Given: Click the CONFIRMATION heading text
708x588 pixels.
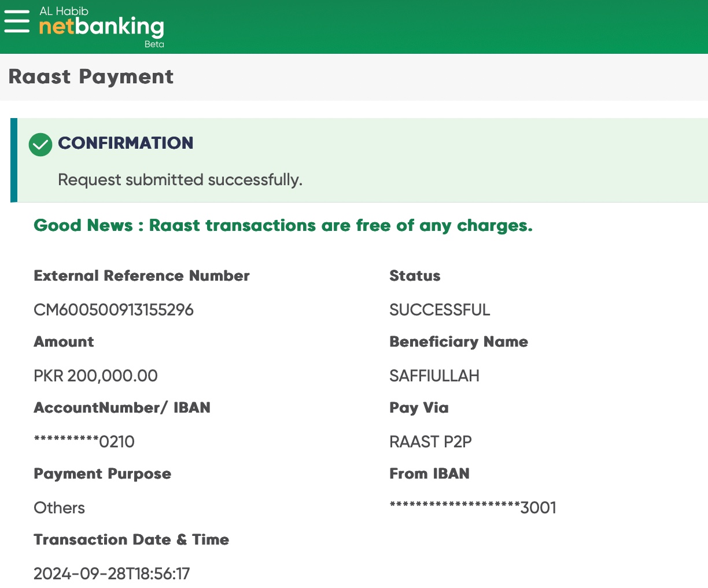Looking at the screenshot, I should (126, 143).
